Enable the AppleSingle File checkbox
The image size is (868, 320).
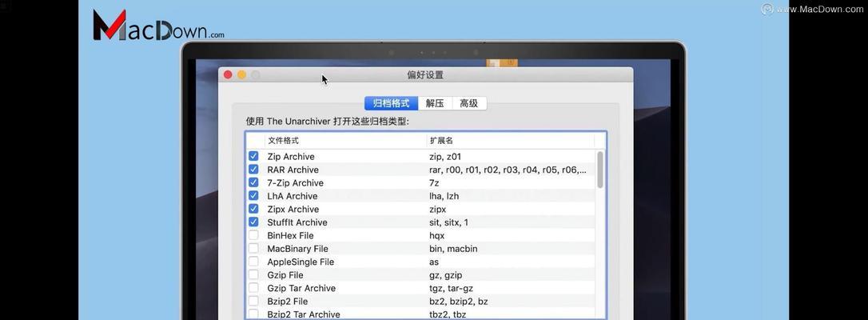tap(253, 262)
